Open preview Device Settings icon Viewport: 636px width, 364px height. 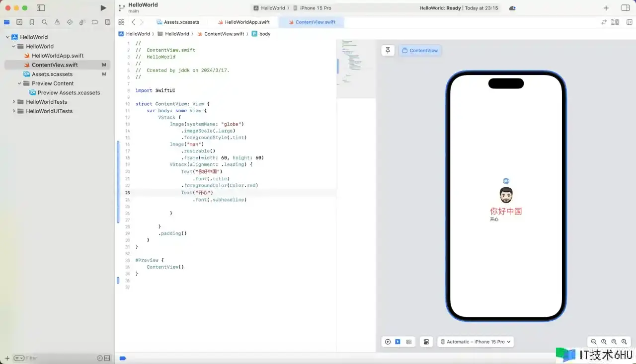pyautogui.click(x=426, y=342)
